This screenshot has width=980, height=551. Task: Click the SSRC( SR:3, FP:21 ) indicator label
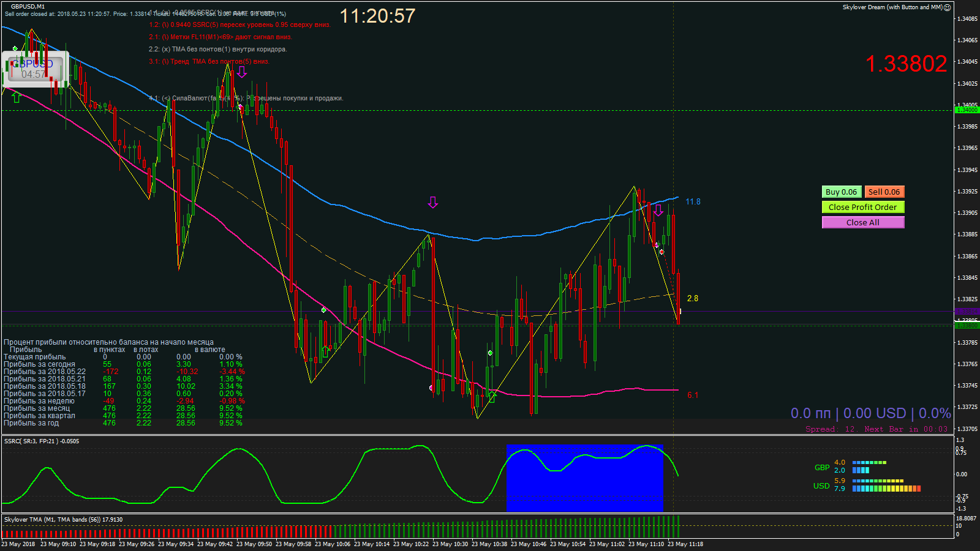coord(42,441)
